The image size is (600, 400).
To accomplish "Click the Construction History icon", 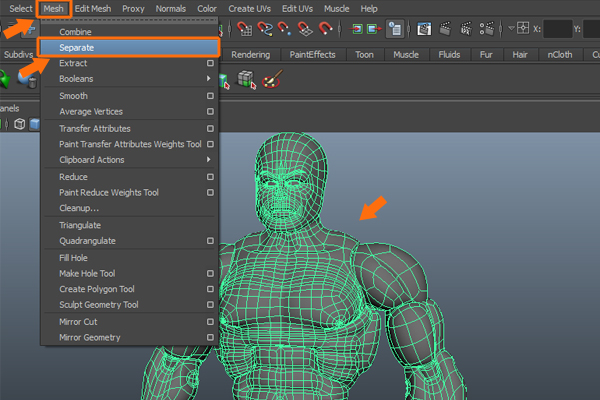I will 397,29.
